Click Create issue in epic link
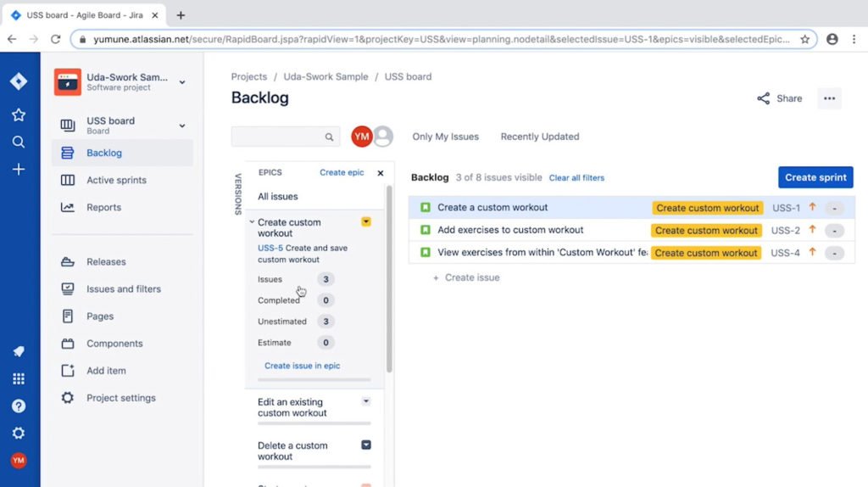The width and height of the screenshot is (868, 487). point(303,366)
